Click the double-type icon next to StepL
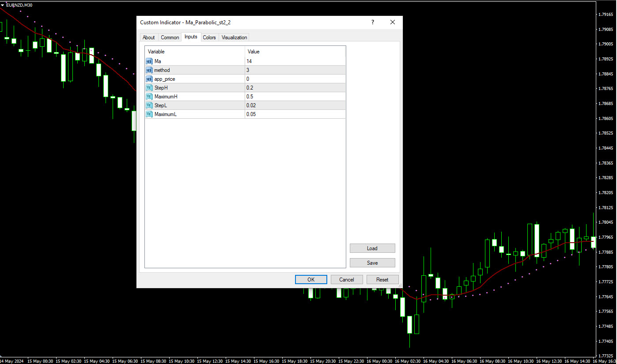 click(x=149, y=105)
